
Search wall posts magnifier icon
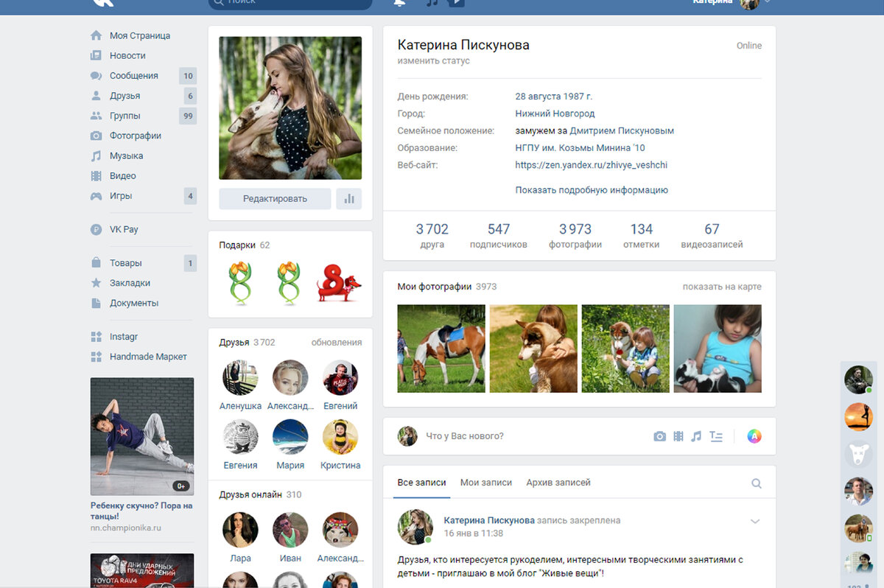[756, 483]
